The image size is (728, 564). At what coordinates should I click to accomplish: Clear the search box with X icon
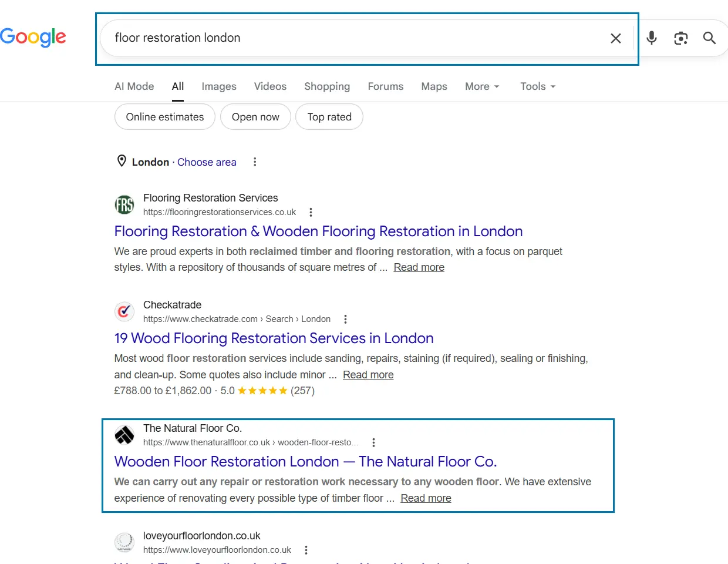(616, 38)
